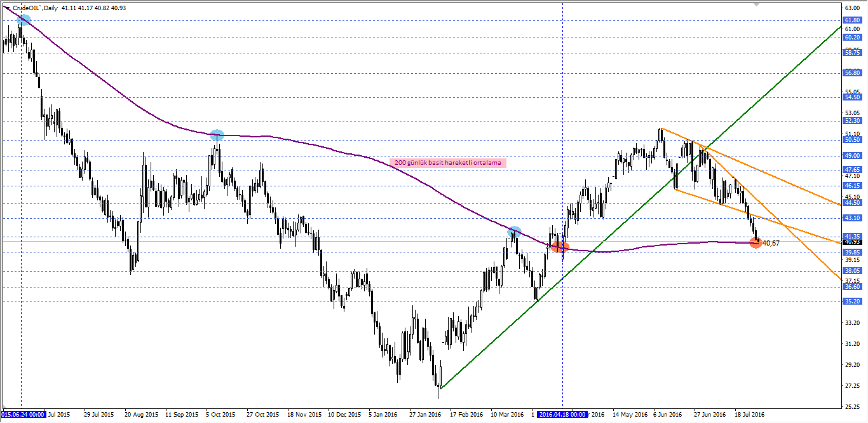This screenshot has height=423, width=868.
Task: Click the 5 Oct 2015 date label
Action: click(220, 414)
